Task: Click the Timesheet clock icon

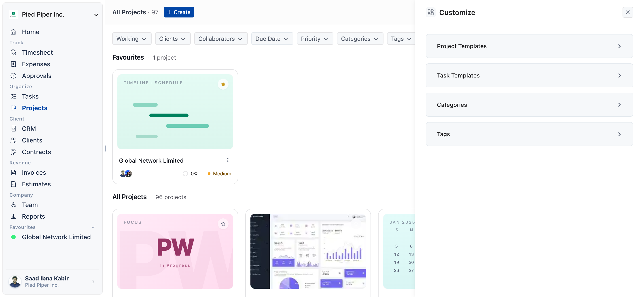Action: pyautogui.click(x=13, y=52)
